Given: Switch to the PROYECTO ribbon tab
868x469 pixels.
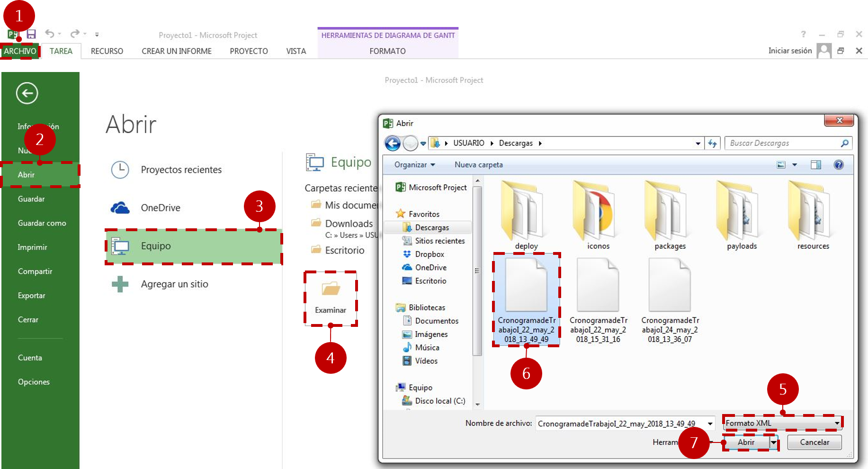Looking at the screenshot, I should (x=249, y=51).
